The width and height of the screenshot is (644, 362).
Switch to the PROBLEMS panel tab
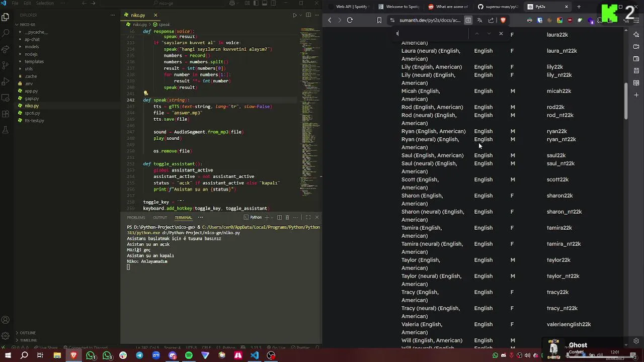(x=136, y=217)
